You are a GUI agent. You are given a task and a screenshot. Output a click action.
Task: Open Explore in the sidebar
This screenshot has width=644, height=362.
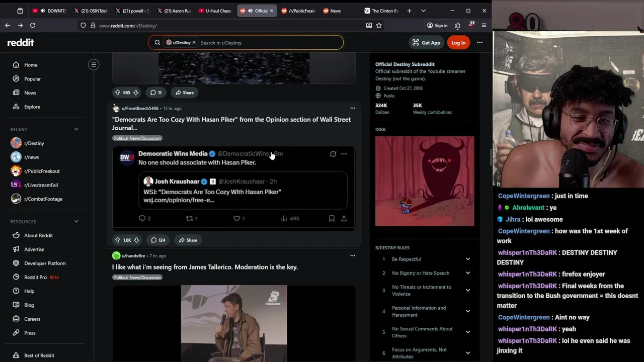click(x=32, y=107)
